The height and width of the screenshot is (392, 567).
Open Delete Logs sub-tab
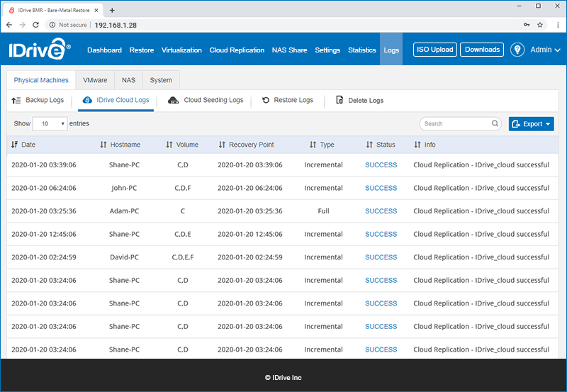(x=360, y=100)
